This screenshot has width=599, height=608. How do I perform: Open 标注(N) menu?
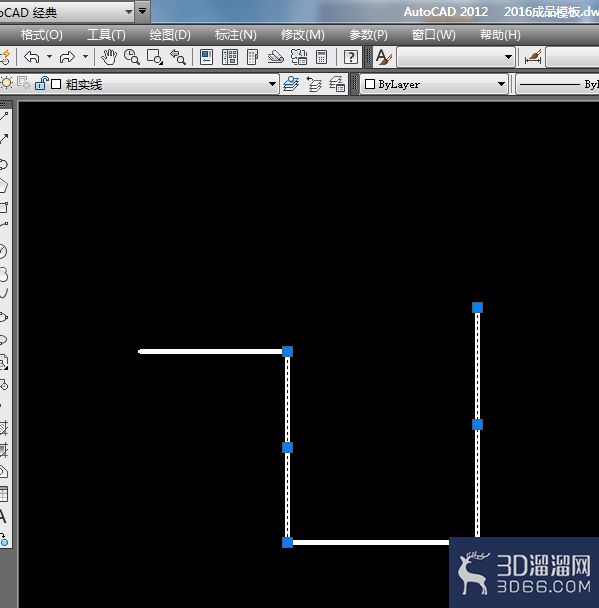236,35
